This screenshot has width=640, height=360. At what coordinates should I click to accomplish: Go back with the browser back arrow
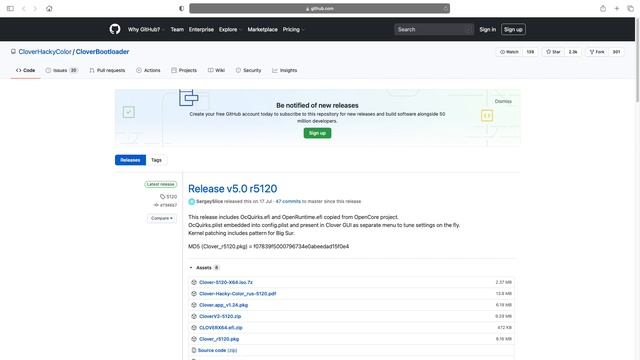(24, 8)
